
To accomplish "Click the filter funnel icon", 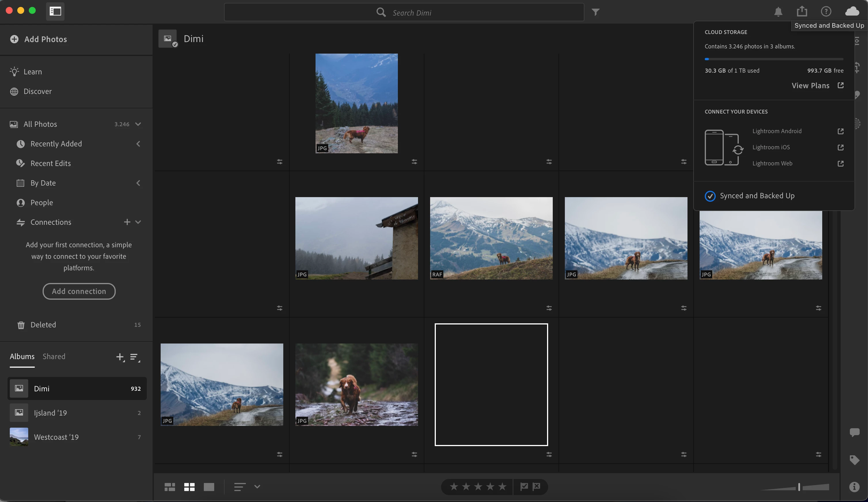I will pyautogui.click(x=596, y=12).
